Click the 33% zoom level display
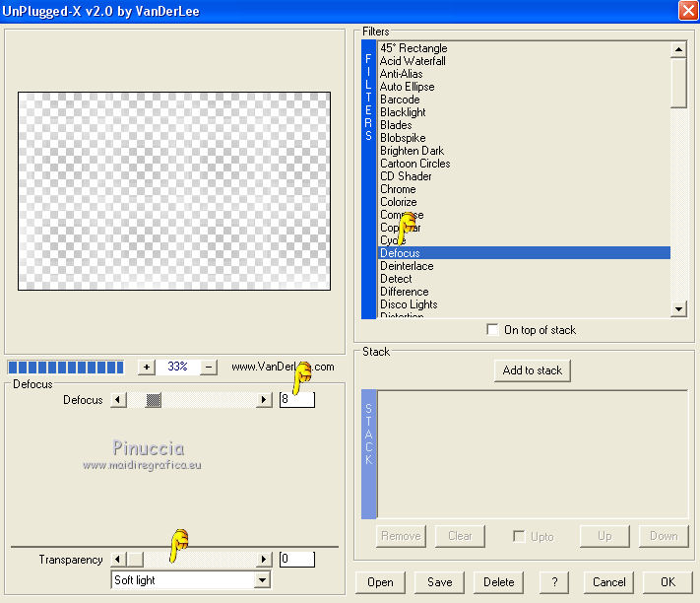This screenshot has height=603, width=700. pos(177,367)
